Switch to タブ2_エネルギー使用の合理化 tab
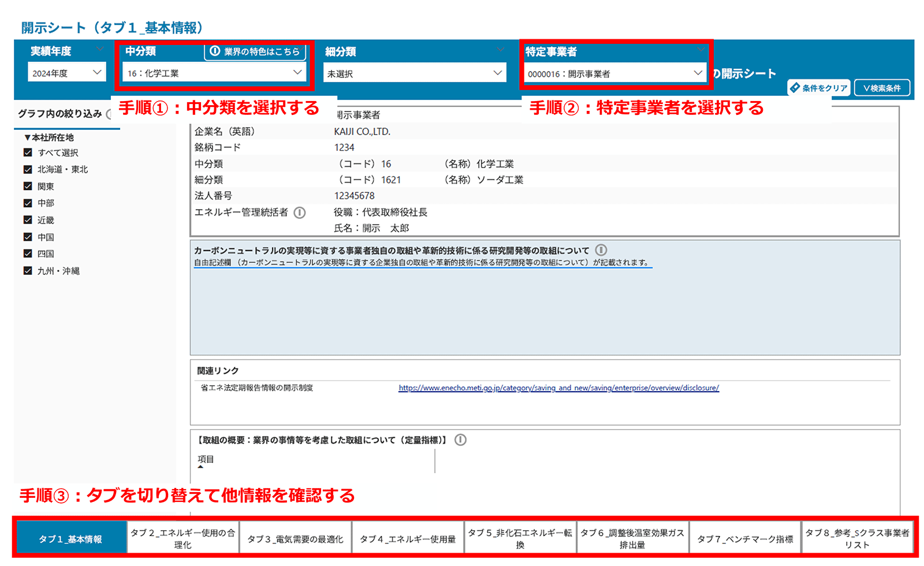 point(183,538)
